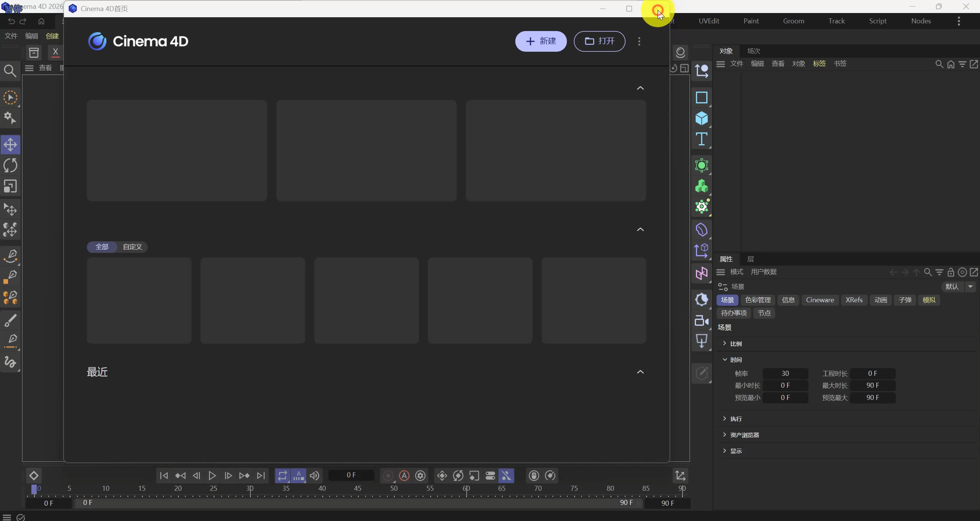Click the current frame field 0 F

coord(351,475)
